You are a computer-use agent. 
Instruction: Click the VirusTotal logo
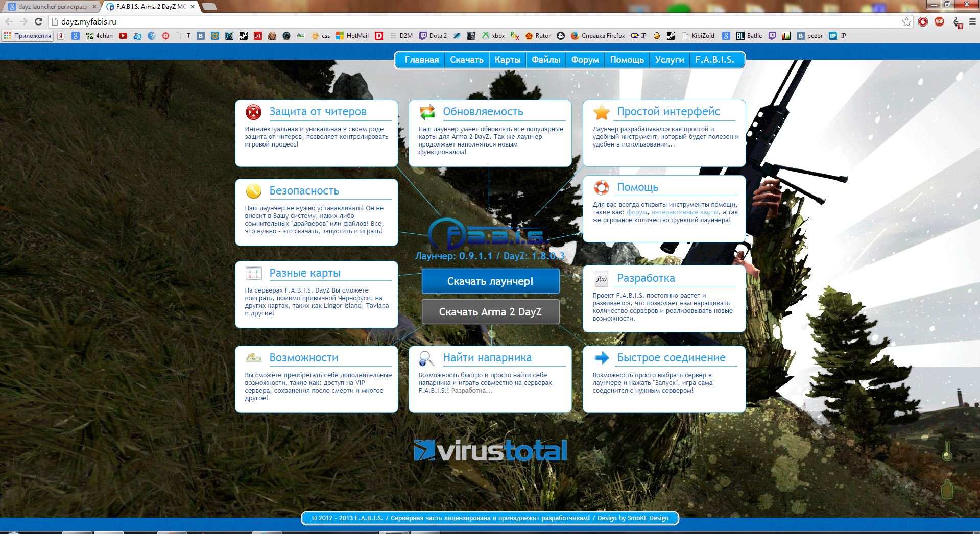pyautogui.click(x=490, y=450)
